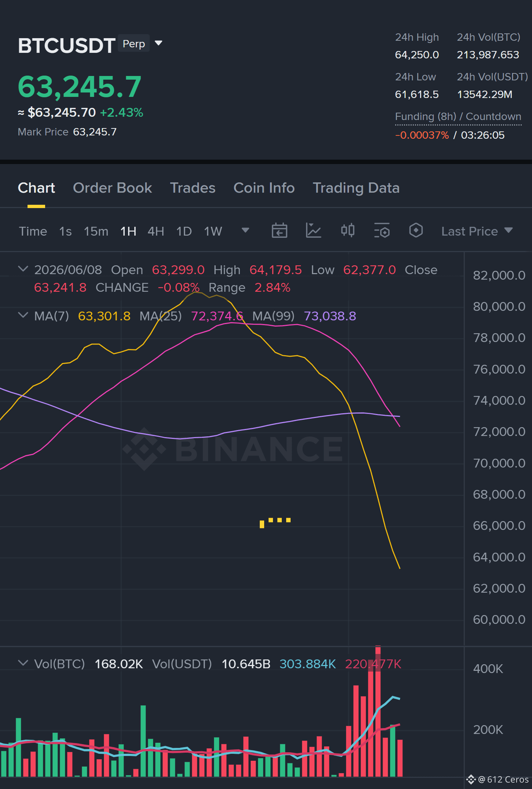Open the chart indicators icon

[313, 231]
